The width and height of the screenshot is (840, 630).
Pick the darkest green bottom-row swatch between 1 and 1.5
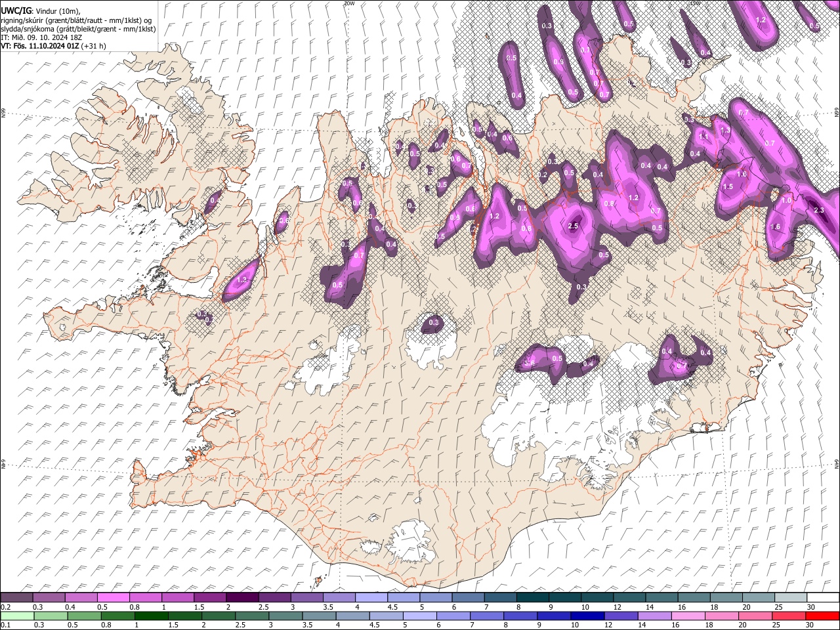point(146,616)
